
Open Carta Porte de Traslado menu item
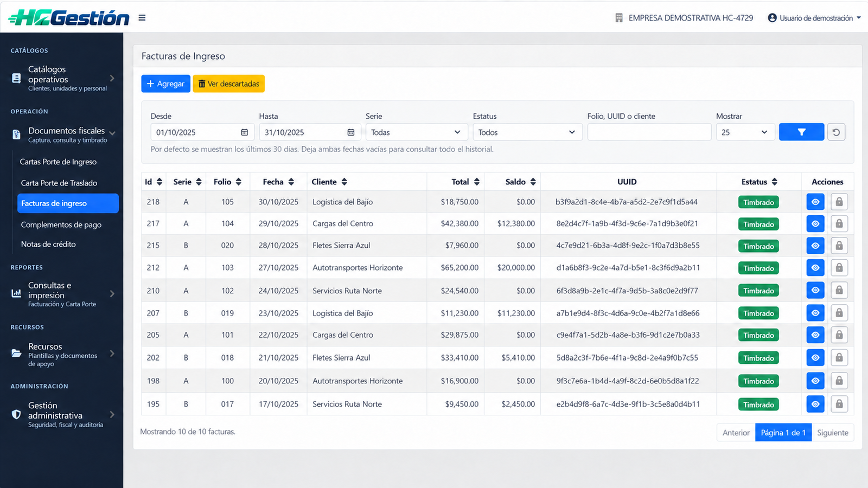(x=59, y=183)
